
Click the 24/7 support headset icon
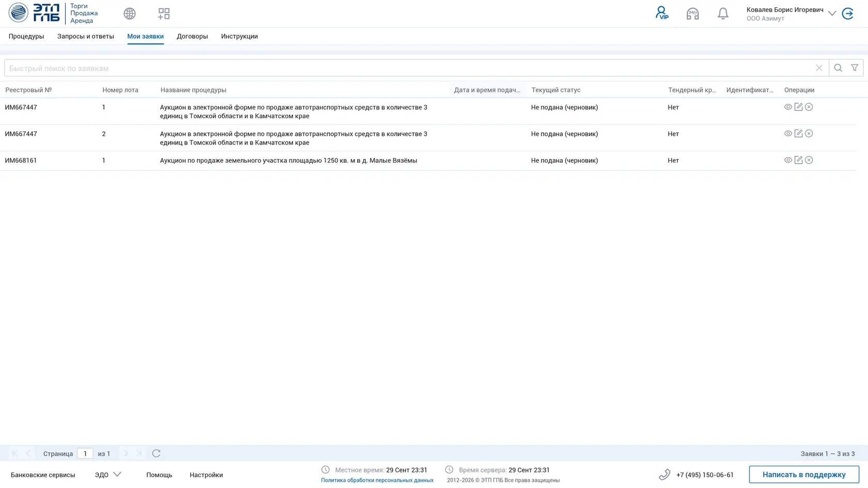click(x=692, y=13)
